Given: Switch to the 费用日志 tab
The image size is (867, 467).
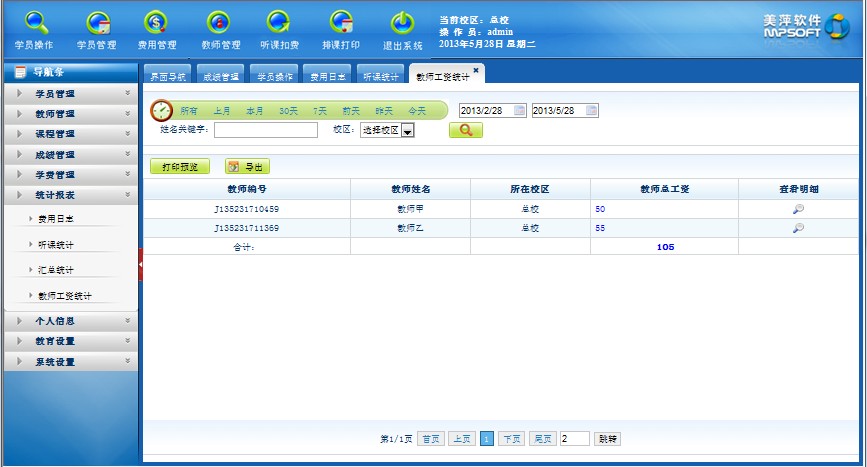Looking at the screenshot, I should click(x=327, y=76).
